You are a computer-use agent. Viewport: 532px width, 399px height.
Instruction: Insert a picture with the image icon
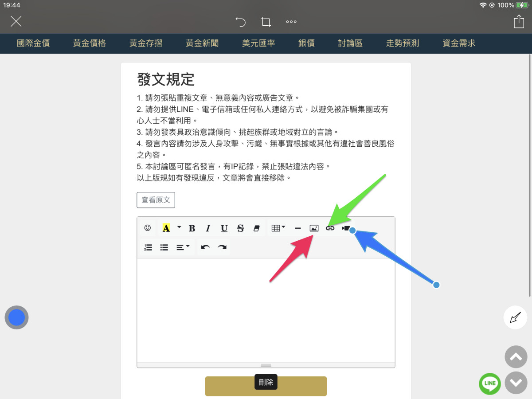[314, 228]
